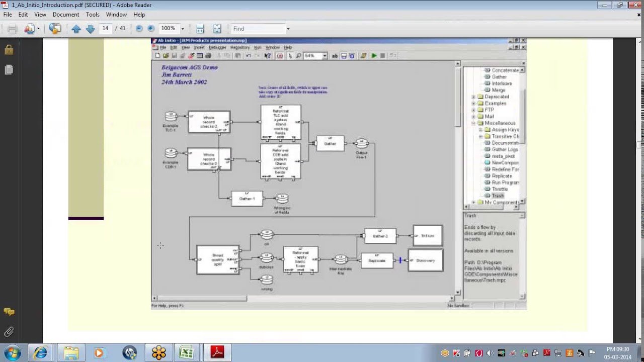Click the Trillium component box in the graph

[428, 235]
